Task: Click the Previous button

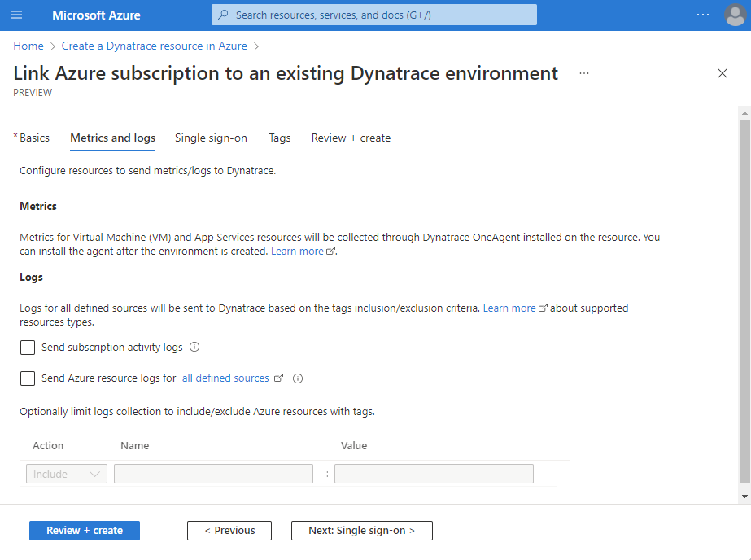Action: pyautogui.click(x=229, y=531)
